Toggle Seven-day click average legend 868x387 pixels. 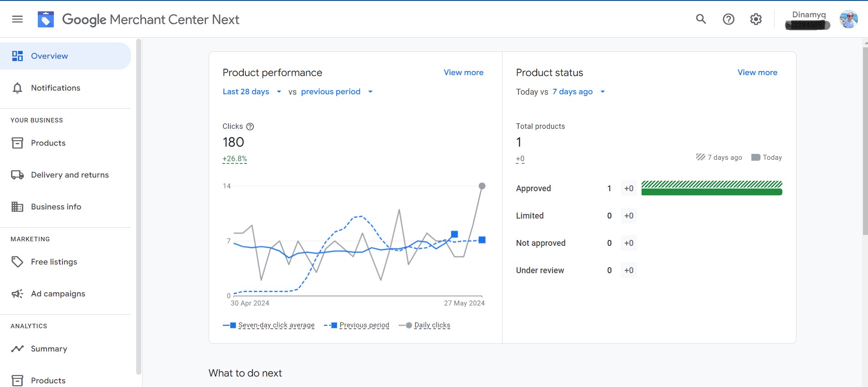click(x=269, y=325)
